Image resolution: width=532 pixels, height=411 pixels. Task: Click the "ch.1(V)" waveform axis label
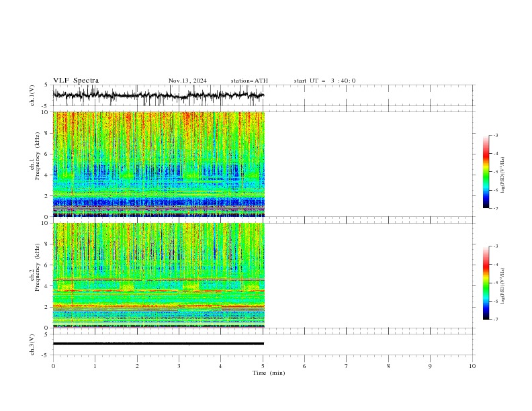pyautogui.click(x=32, y=95)
